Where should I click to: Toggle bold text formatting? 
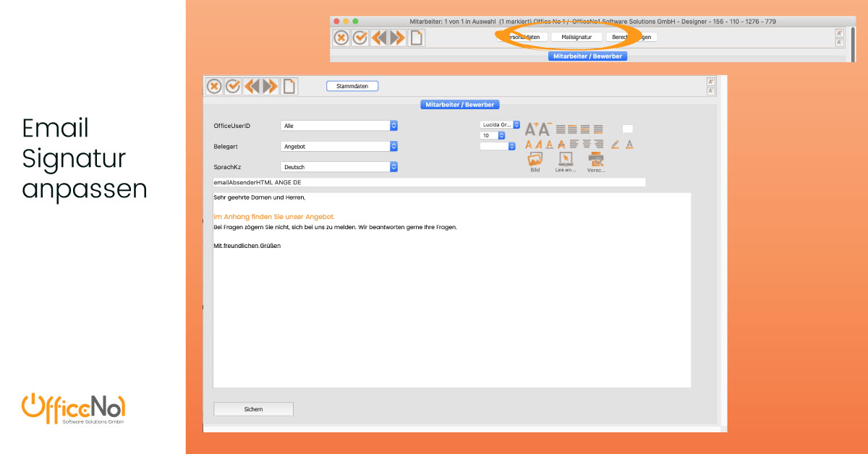(529, 145)
